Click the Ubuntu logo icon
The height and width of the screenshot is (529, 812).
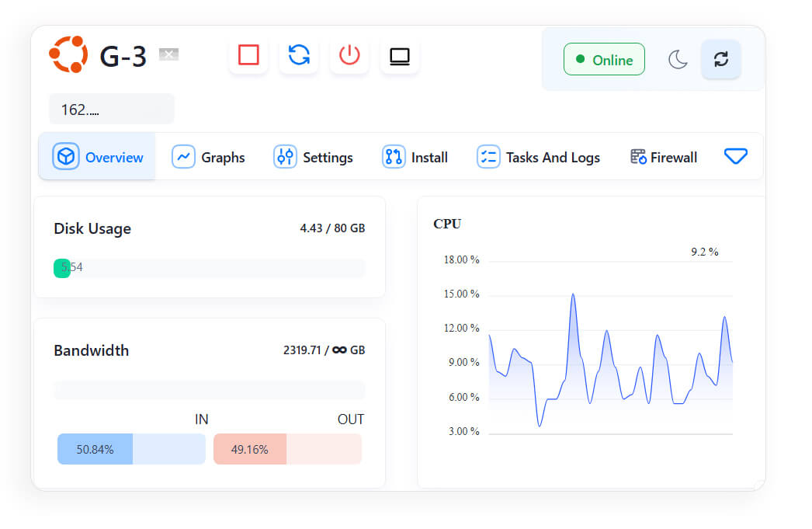point(68,55)
